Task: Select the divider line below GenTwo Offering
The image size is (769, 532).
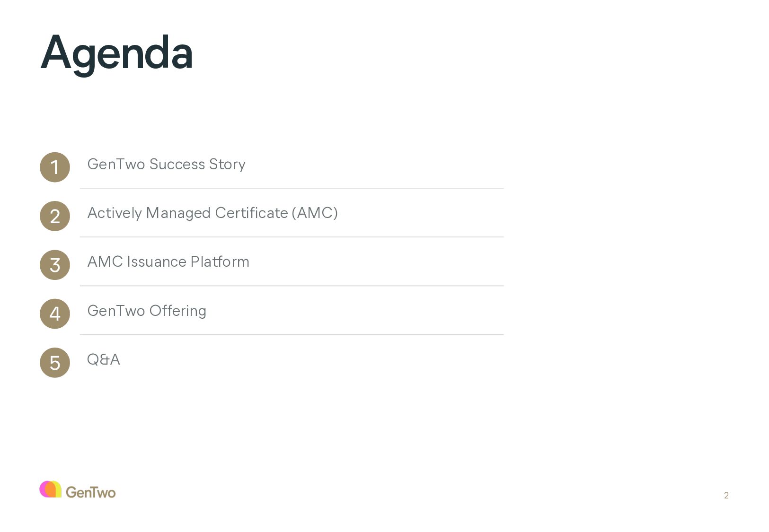Action: [x=292, y=335]
